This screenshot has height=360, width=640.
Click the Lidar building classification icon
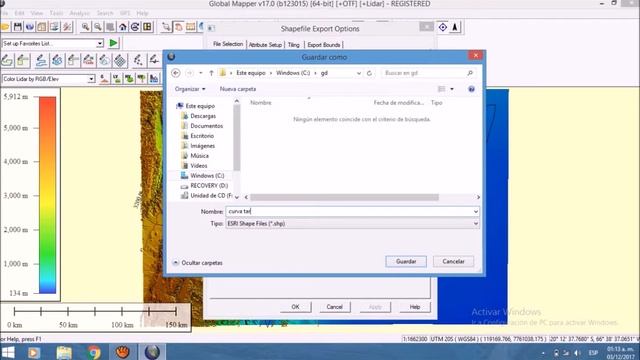[154, 78]
